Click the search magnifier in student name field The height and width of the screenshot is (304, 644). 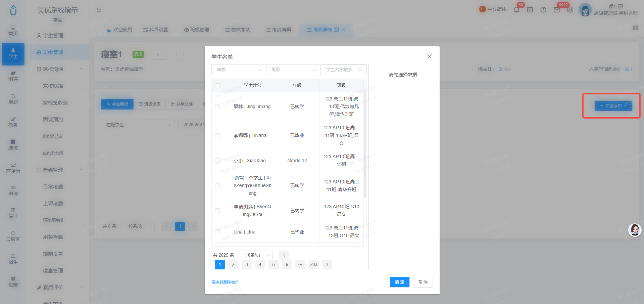tap(360, 70)
